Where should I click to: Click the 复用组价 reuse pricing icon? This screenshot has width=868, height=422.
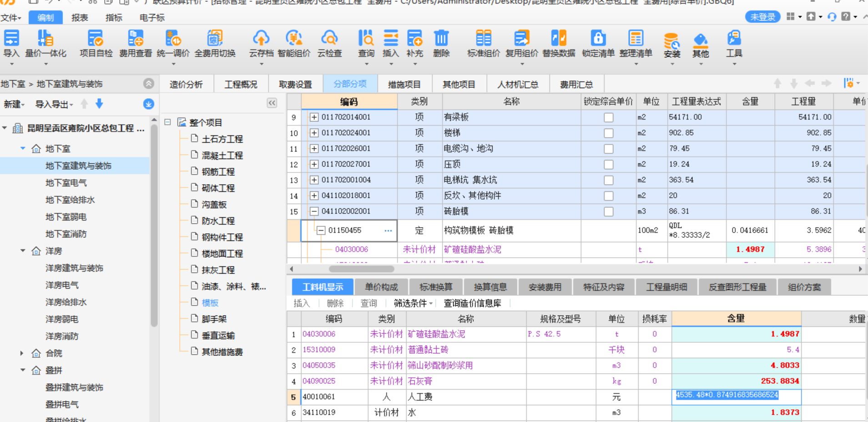[521, 38]
